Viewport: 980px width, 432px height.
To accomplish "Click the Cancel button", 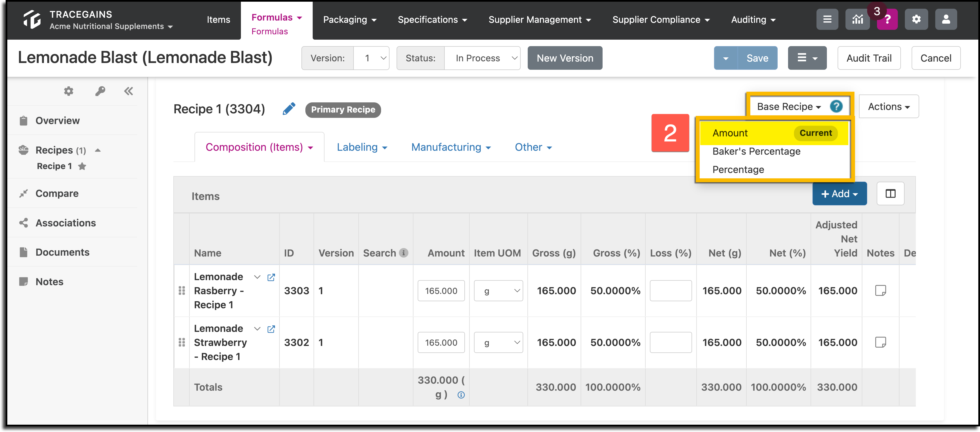I will pos(936,58).
